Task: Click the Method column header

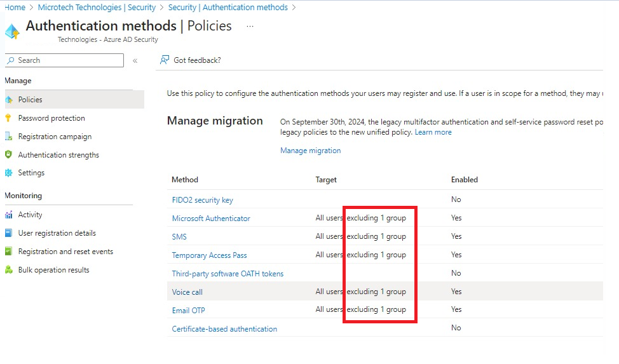Action: [185, 180]
